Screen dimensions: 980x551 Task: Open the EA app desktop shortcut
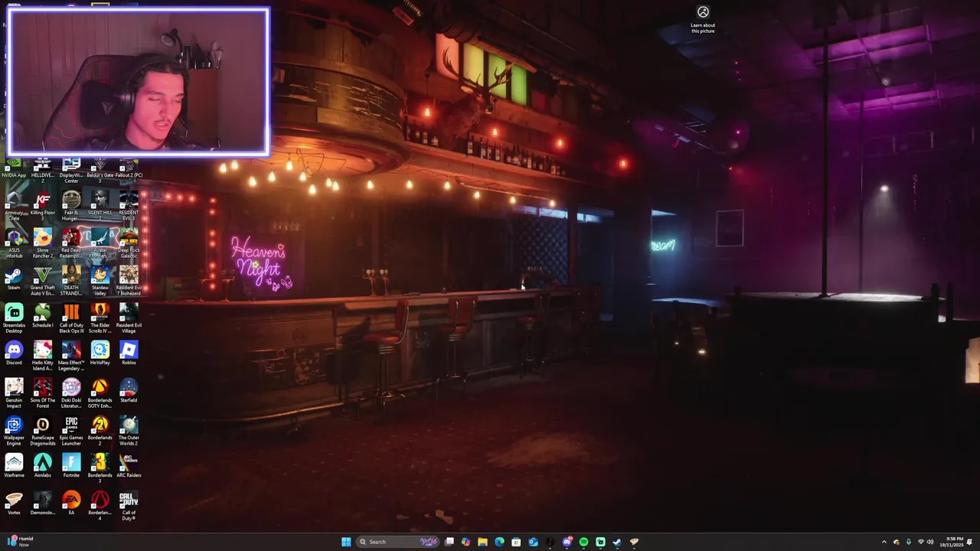pyautogui.click(x=71, y=504)
